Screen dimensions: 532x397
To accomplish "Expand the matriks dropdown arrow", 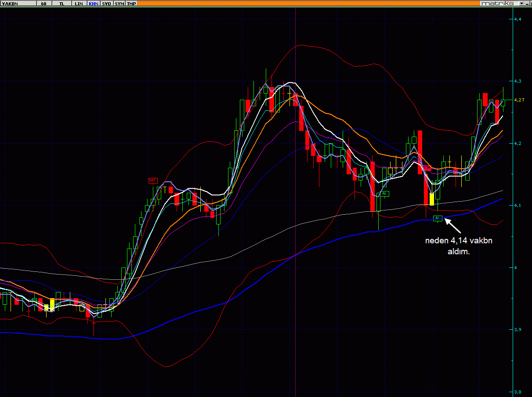I will (521, 3).
